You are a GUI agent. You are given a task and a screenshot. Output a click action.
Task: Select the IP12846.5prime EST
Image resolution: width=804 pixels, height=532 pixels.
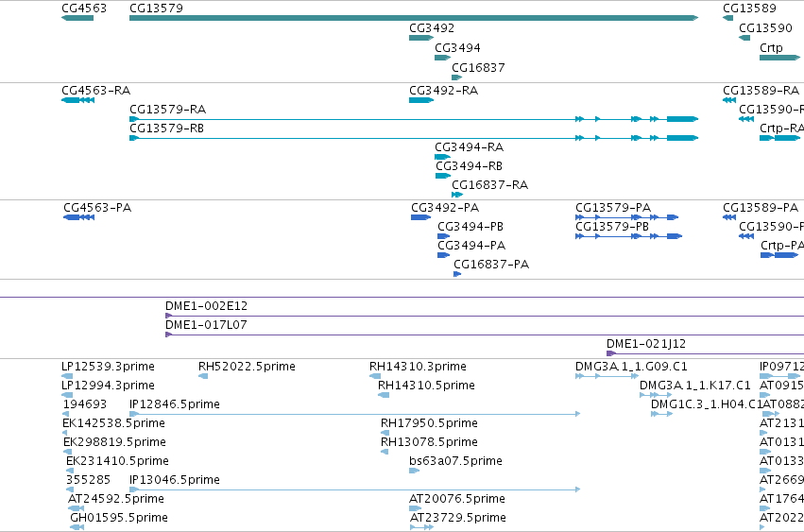[x=355, y=415]
